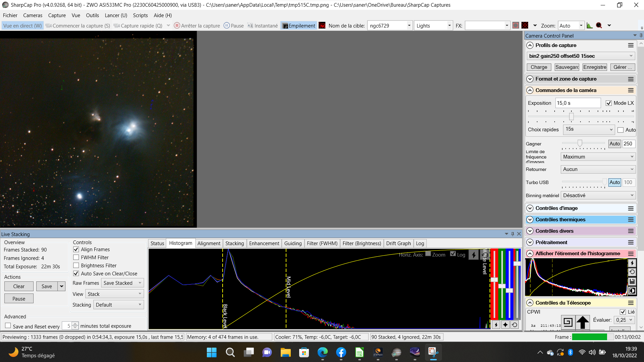The height and width of the screenshot is (362, 644).
Task: Open the Retourner Aucun dropdown
Action: pyautogui.click(x=598, y=169)
